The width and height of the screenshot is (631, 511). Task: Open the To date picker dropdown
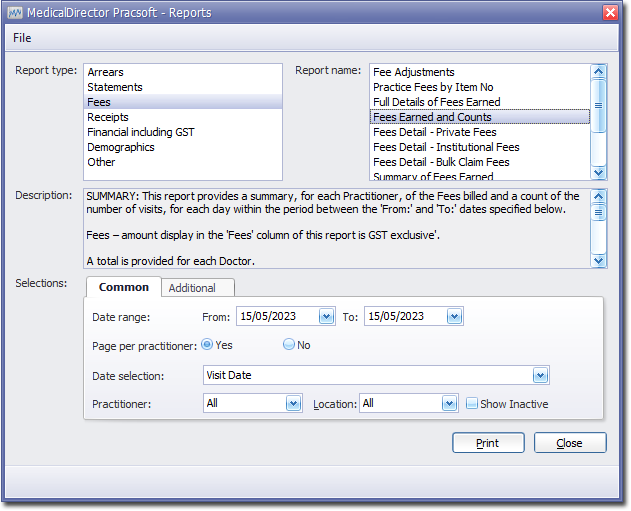(454, 316)
